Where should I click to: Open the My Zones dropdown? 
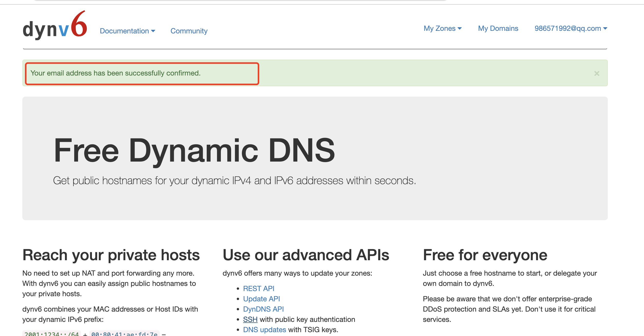(x=442, y=29)
